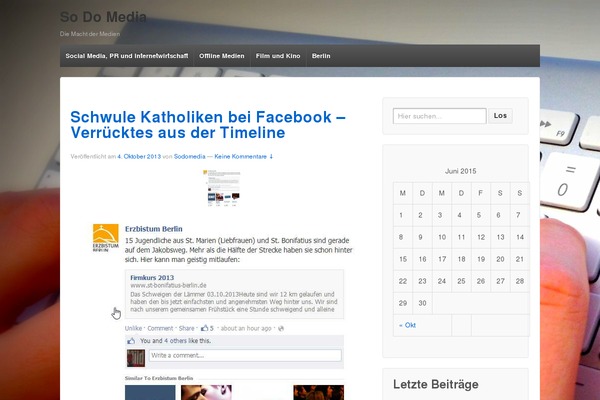This screenshot has width=600, height=400.
Task: Click calendar day 18
Action: (x=461, y=259)
